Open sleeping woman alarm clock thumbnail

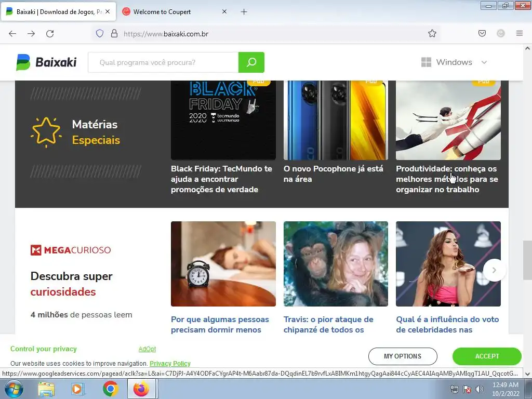pyautogui.click(x=223, y=264)
